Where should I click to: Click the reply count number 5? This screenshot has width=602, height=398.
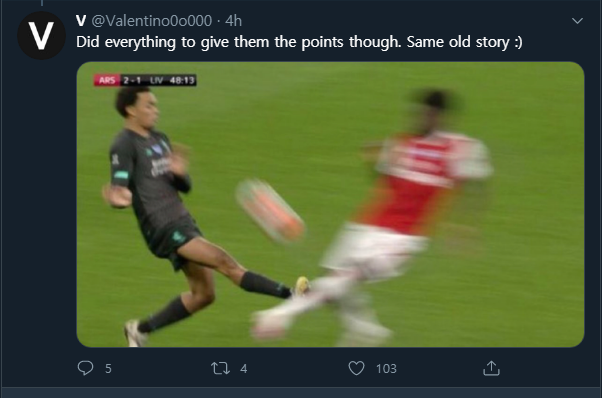point(108,369)
